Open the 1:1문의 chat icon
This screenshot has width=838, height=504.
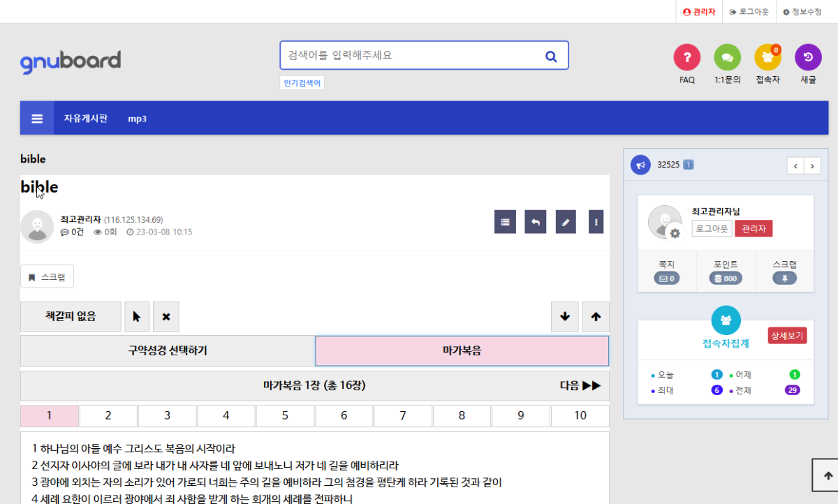coord(727,57)
